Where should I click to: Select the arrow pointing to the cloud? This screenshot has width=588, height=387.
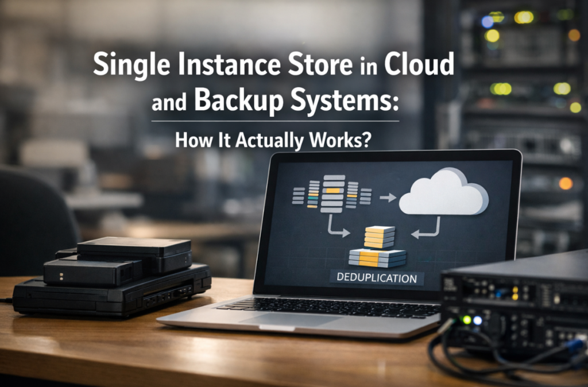pos(388,196)
